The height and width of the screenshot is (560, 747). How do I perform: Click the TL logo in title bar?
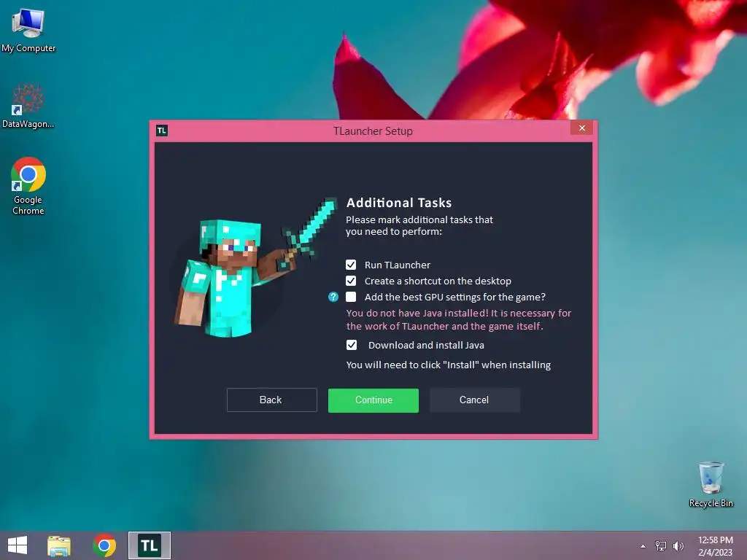tap(162, 131)
